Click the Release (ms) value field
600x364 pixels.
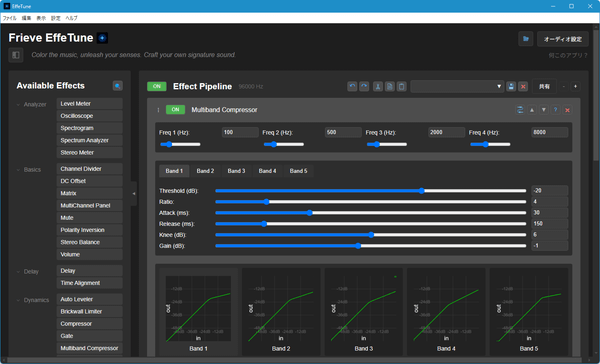pyautogui.click(x=549, y=224)
